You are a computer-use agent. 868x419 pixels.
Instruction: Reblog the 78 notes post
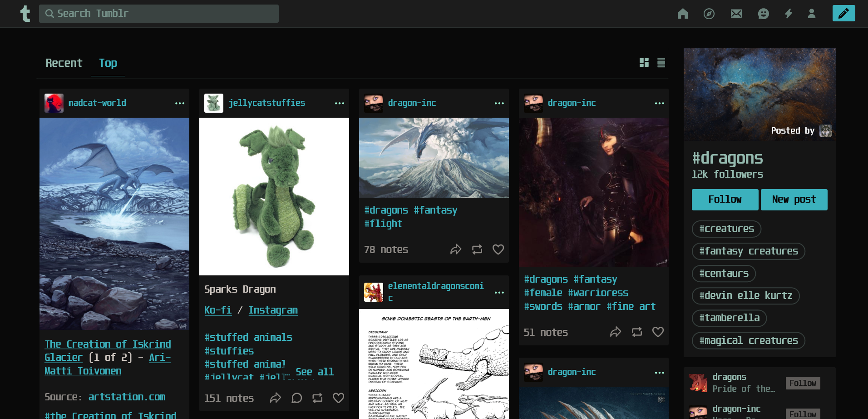coord(477,249)
